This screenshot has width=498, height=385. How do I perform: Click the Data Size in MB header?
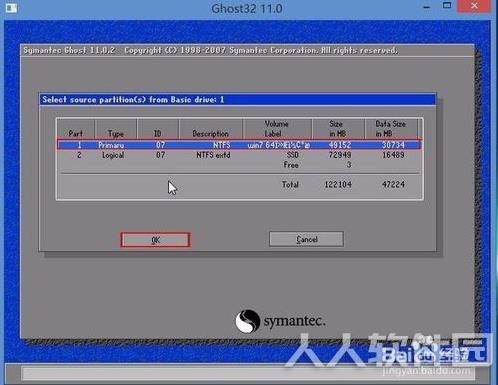tap(390, 129)
